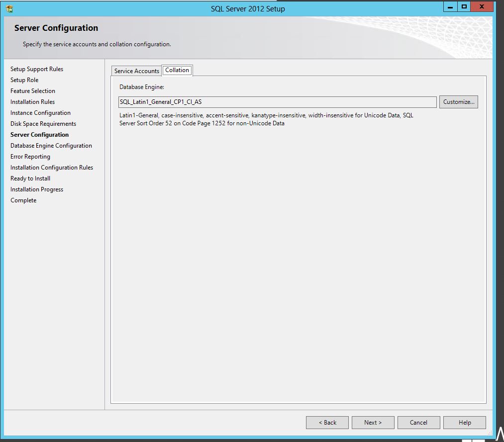Image resolution: width=504 pixels, height=442 pixels.
Task: Click the Database Engine collation field
Action: [x=277, y=102]
